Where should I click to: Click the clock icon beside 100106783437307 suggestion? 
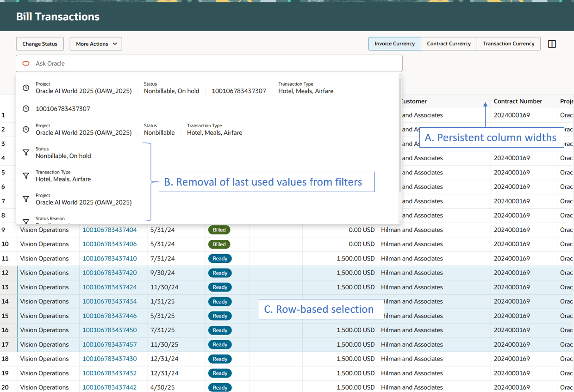[x=26, y=109]
